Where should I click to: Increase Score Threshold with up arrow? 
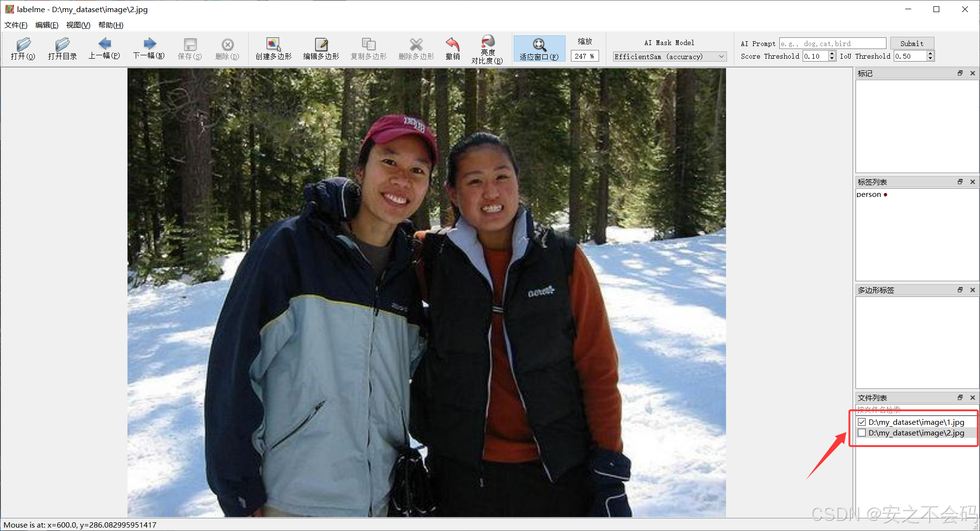832,53
